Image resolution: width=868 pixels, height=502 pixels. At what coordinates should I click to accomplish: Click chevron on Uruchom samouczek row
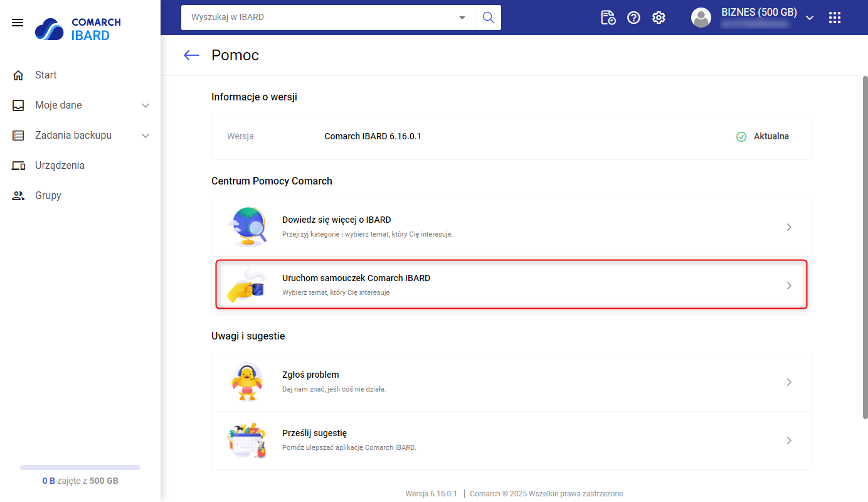[x=789, y=286]
